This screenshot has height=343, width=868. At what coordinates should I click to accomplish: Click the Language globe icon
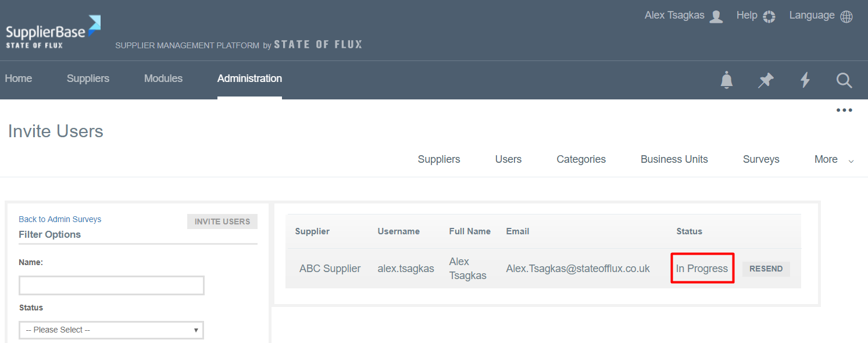(846, 16)
